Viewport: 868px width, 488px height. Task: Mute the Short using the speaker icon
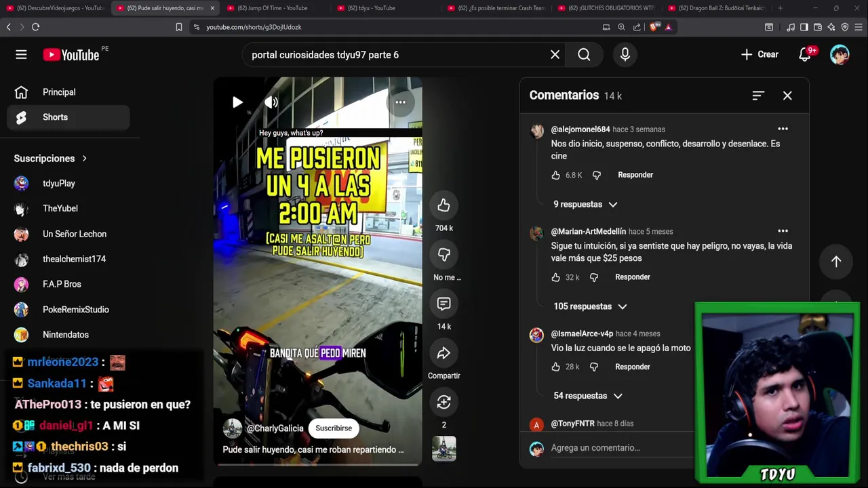[271, 102]
